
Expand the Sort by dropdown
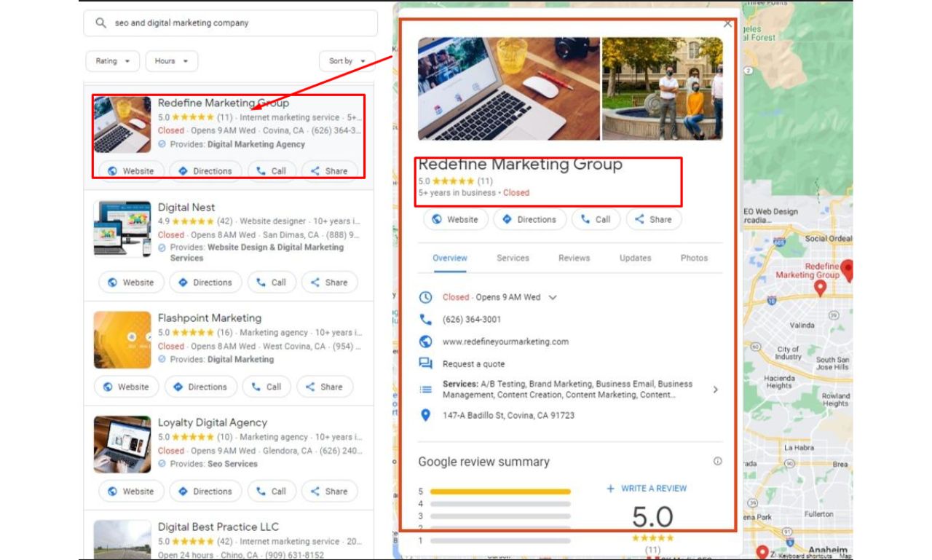click(347, 61)
